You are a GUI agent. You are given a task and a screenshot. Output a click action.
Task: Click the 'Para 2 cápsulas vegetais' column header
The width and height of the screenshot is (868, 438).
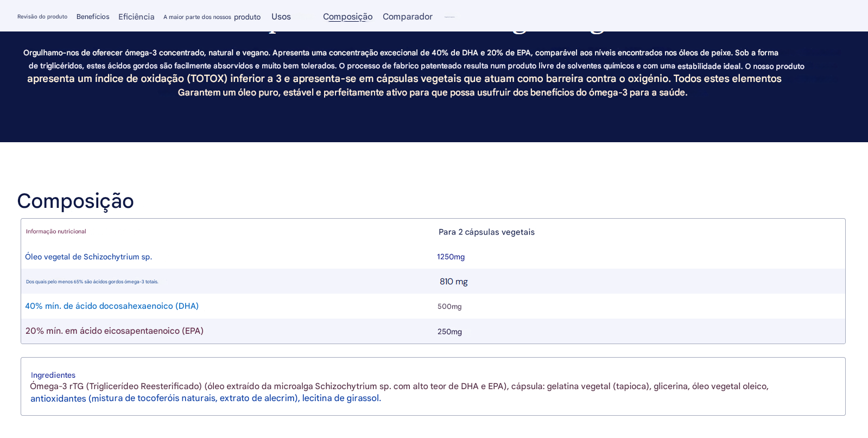tap(486, 232)
